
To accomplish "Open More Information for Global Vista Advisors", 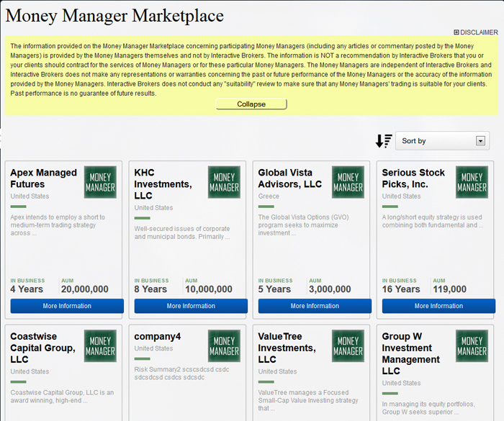I will (x=315, y=306).
